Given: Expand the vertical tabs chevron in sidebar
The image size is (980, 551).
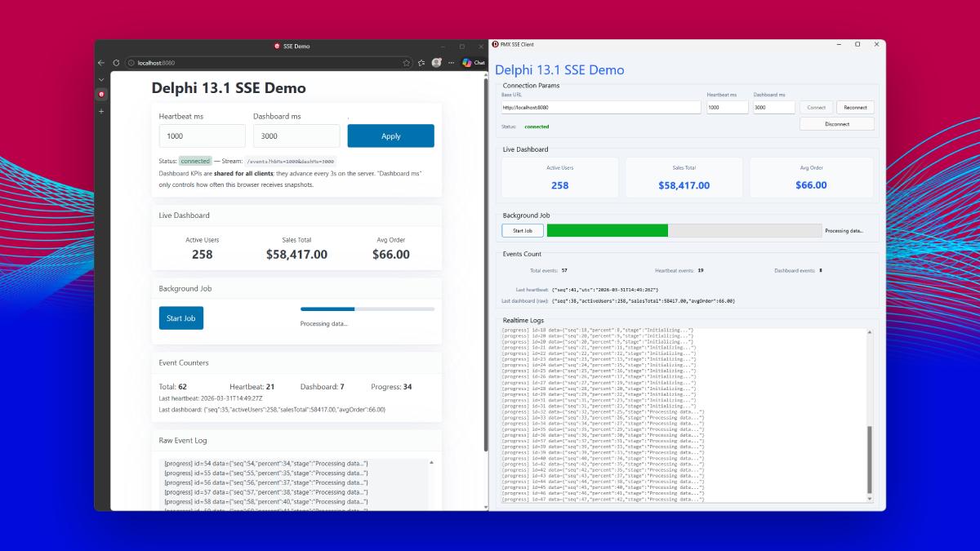Looking at the screenshot, I should tap(101, 79).
